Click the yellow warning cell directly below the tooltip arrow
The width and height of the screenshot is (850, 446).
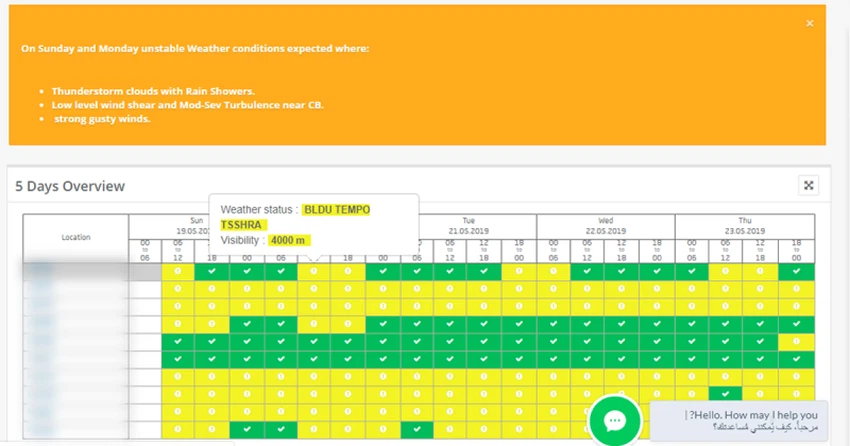(x=314, y=271)
